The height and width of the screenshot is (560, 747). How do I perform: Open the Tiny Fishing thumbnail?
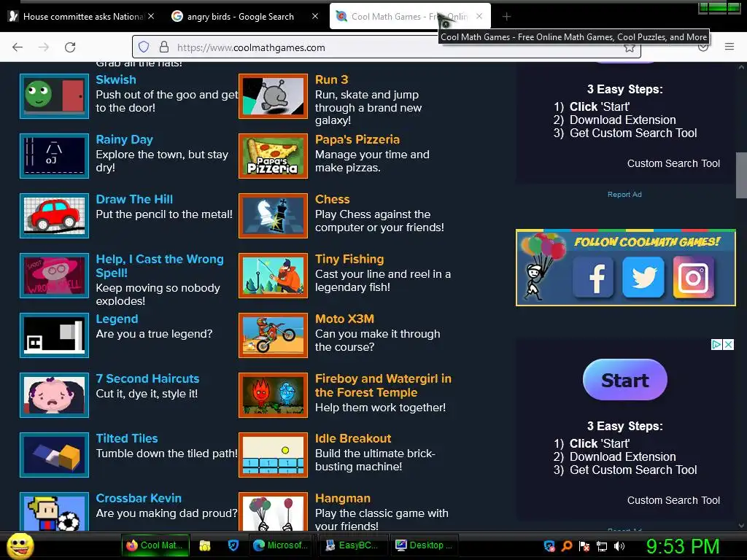coord(273,275)
